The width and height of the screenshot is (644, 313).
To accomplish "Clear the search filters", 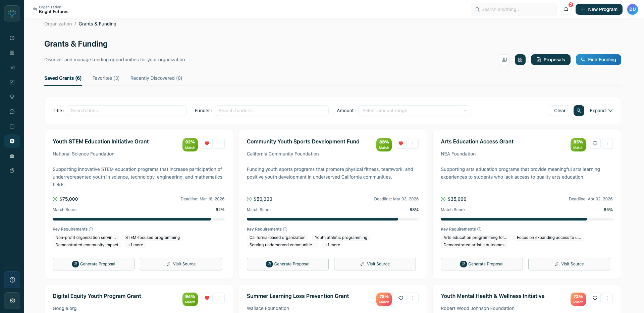I will click(560, 111).
